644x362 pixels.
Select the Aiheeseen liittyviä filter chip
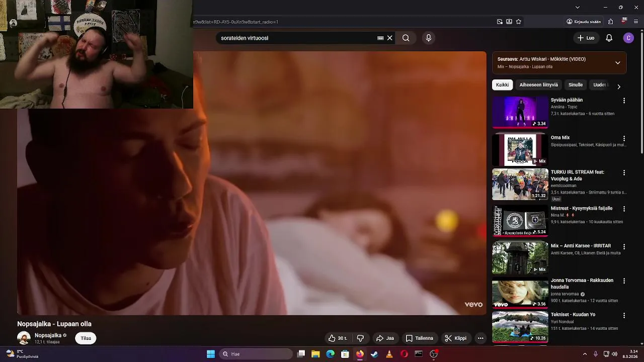[538, 85]
